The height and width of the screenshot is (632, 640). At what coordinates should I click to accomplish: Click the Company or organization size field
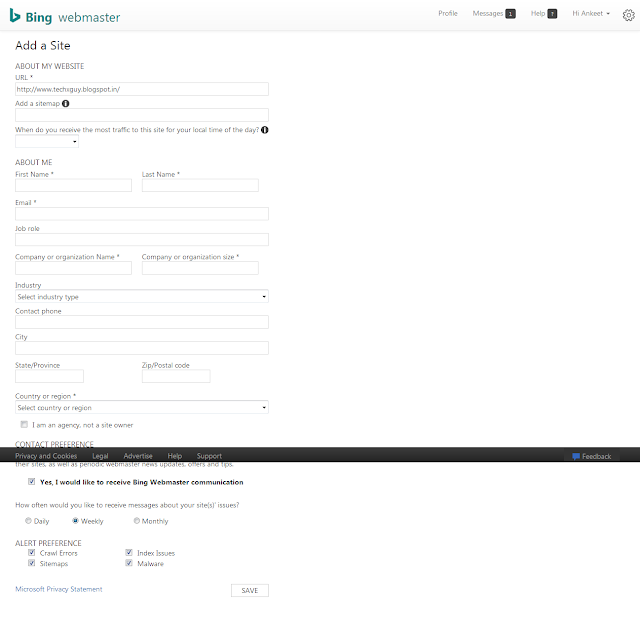tap(200, 268)
